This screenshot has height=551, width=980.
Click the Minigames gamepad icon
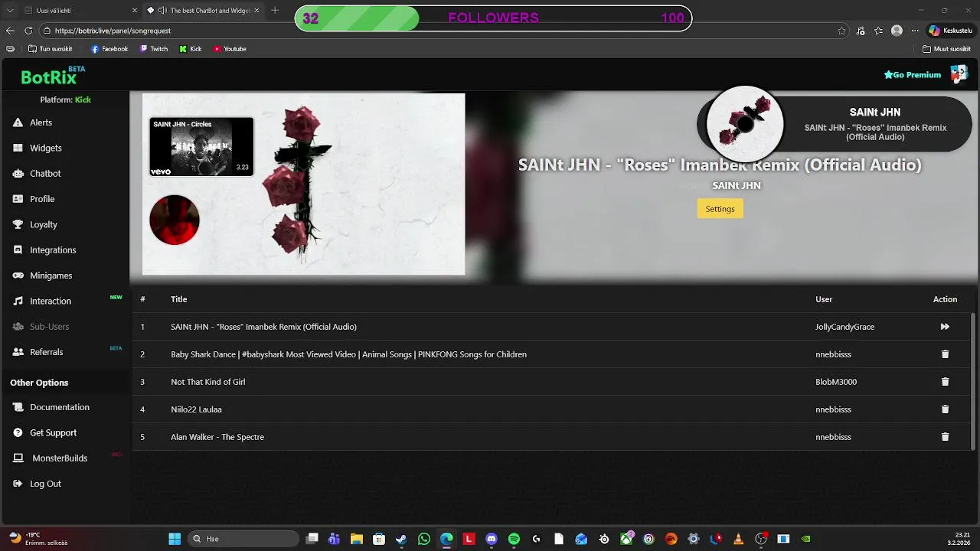(x=18, y=275)
